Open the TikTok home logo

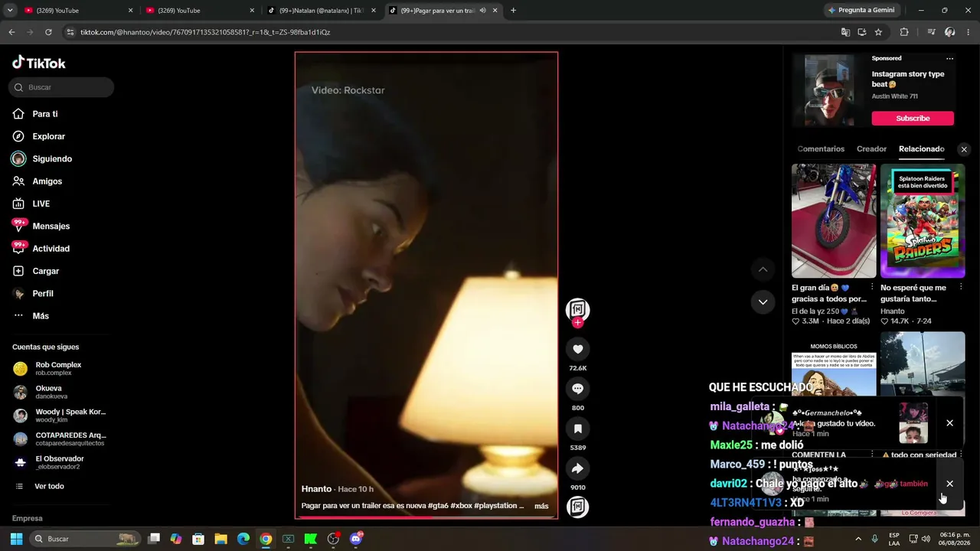pyautogui.click(x=39, y=63)
